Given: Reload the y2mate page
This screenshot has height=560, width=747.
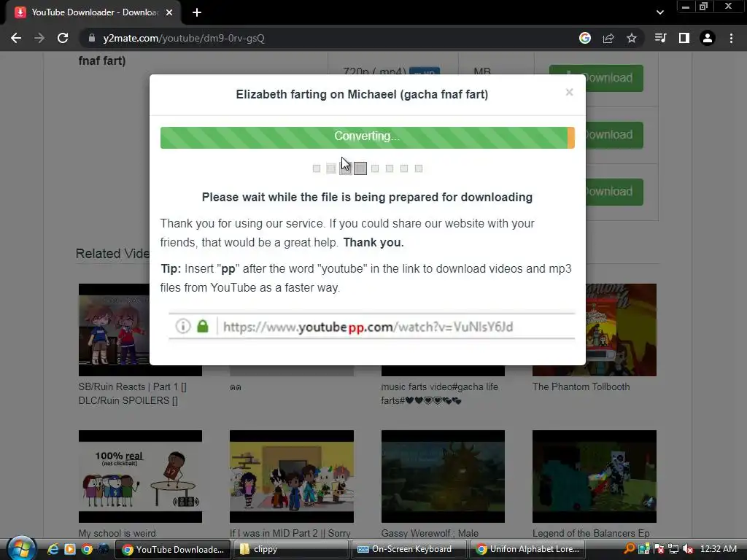Looking at the screenshot, I should (x=63, y=38).
